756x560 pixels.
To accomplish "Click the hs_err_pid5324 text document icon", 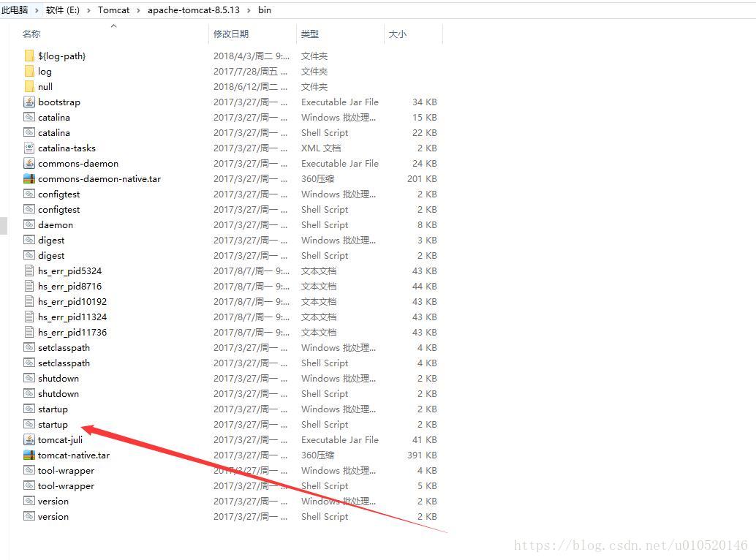I will (29, 270).
